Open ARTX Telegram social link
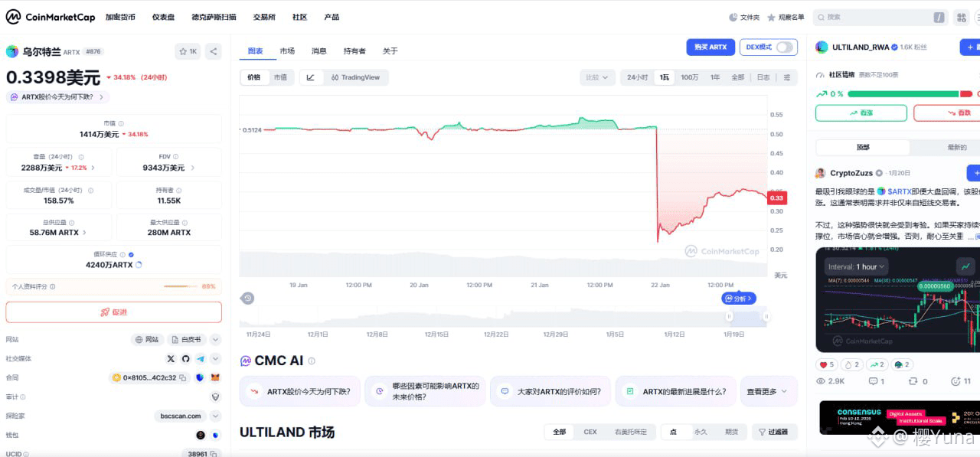 click(201, 358)
